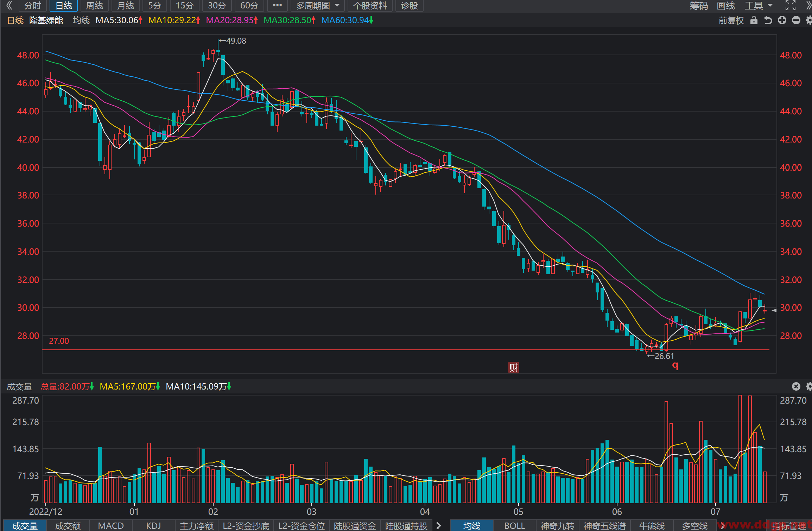This screenshot has width=812, height=531.
Task: Click the 总量:82.00万 total volume label
Action: [x=67, y=387]
